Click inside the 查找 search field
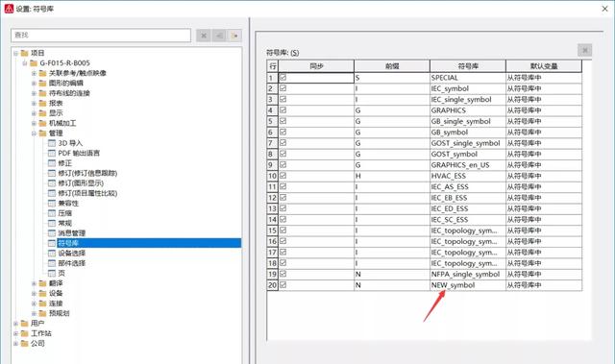Screen dimensions: 615x364 [x=101, y=36]
